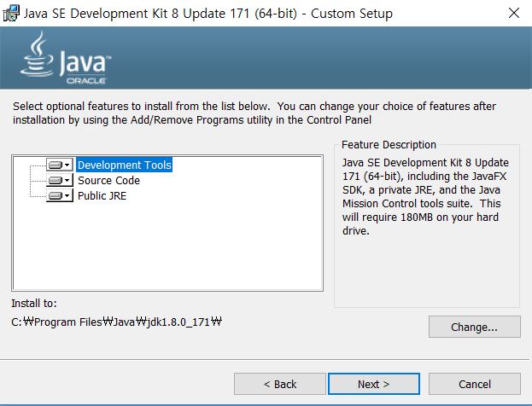Open Source Code feature install dropdown
Screen dimensions: 532x406
[x=60, y=180]
